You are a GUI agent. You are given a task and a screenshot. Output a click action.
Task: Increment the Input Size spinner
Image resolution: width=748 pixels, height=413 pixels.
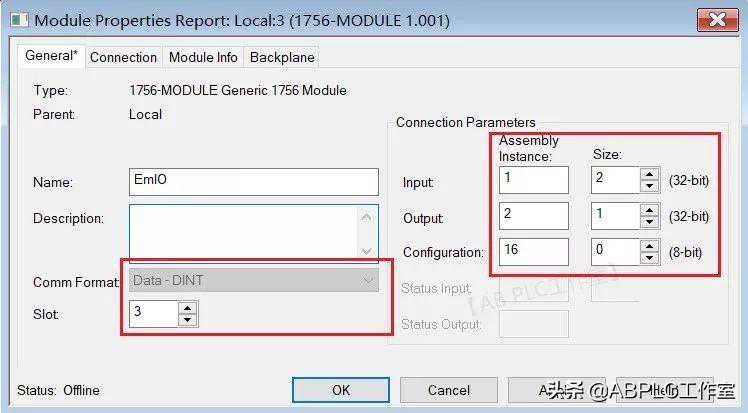point(649,174)
